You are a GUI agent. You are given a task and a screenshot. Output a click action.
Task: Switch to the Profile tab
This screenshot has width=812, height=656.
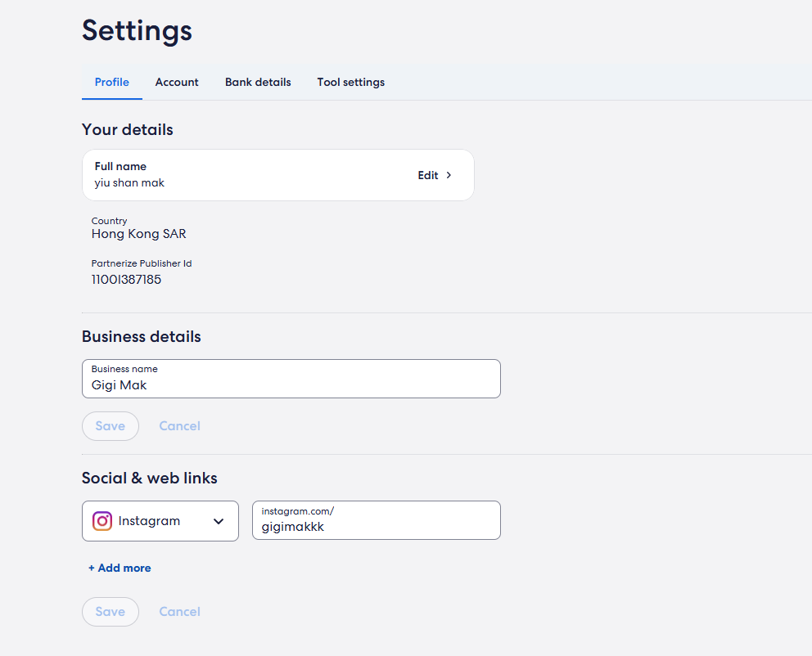pyautogui.click(x=112, y=82)
